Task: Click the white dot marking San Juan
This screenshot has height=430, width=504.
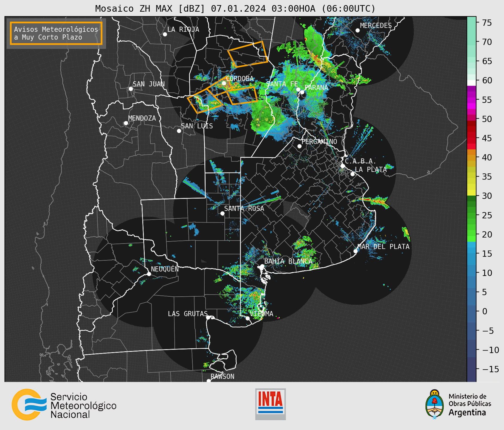Action: 131,89
